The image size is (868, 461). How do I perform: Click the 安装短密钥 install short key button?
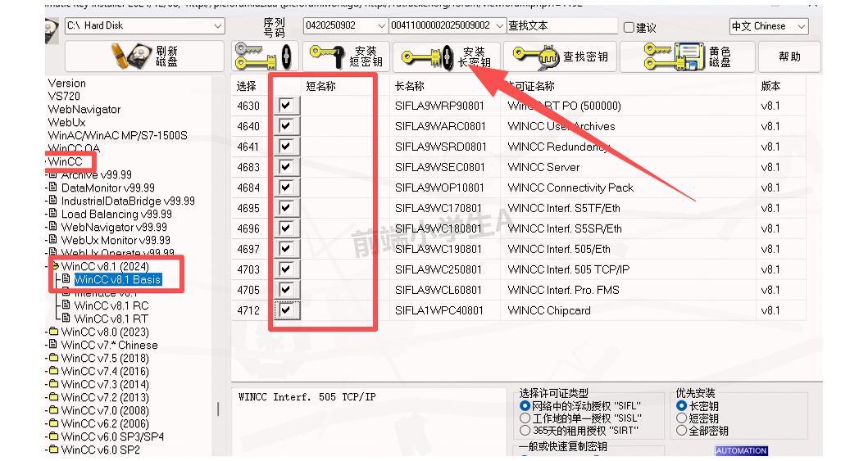(x=344, y=56)
